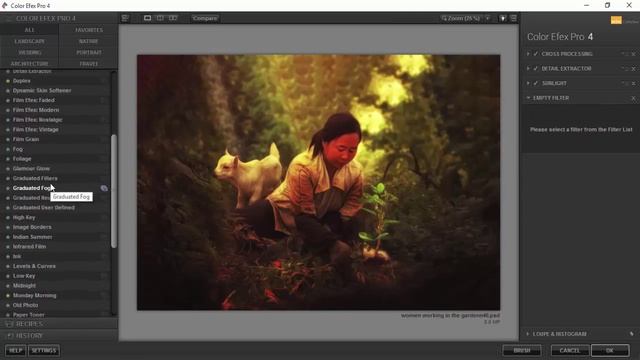Expand the Cross Processing filter section

coord(528,54)
